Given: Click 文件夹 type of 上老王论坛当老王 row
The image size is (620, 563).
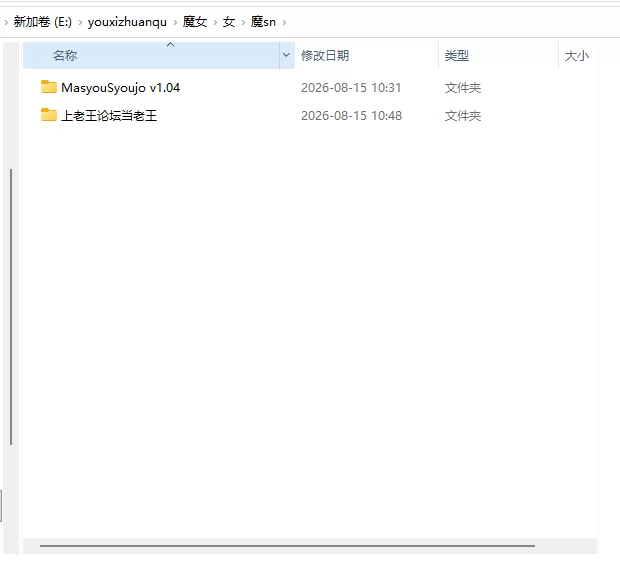Looking at the screenshot, I should coord(463,116).
